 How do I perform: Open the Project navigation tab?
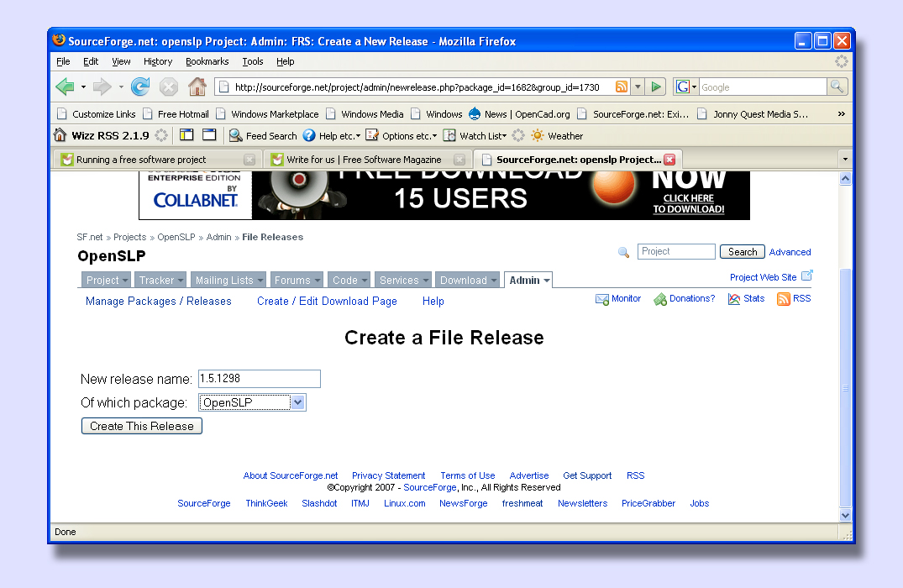point(106,280)
